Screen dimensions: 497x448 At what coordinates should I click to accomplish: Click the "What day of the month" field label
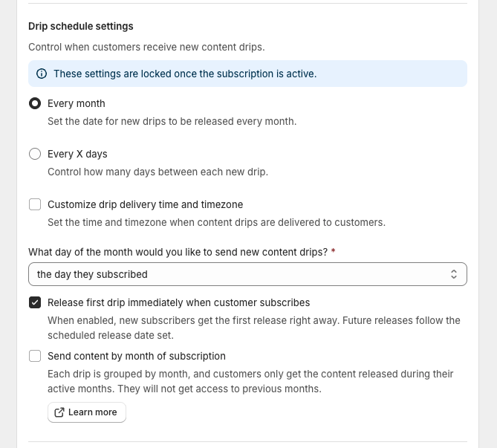[178, 252]
